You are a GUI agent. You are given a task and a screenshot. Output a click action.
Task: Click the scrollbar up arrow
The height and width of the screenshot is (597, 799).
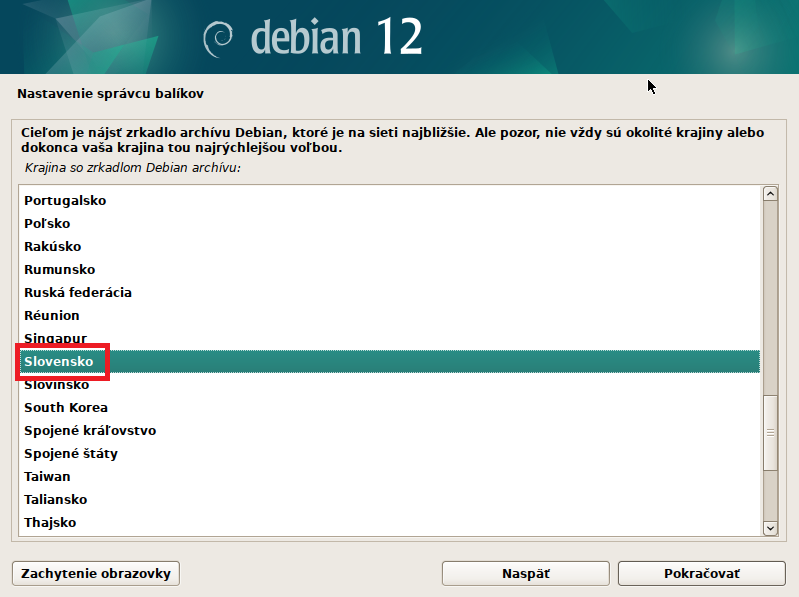coord(770,194)
